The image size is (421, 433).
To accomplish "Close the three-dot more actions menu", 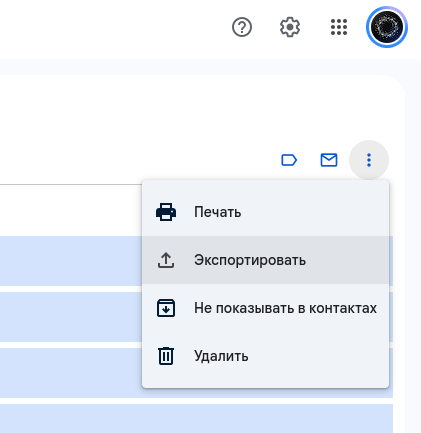I will click(369, 160).
